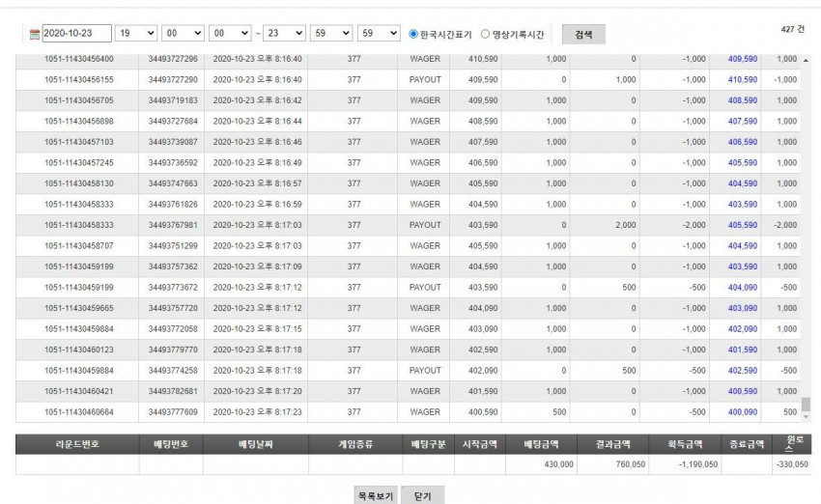The image size is (821, 504).
Task: Click the scrollbar up arrow in the table
Action: point(806,61)
